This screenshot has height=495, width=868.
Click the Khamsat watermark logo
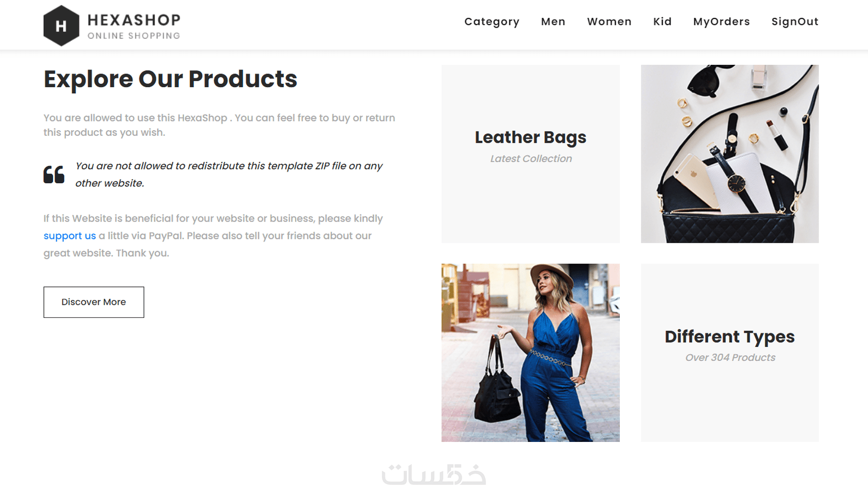coord(433,474)
